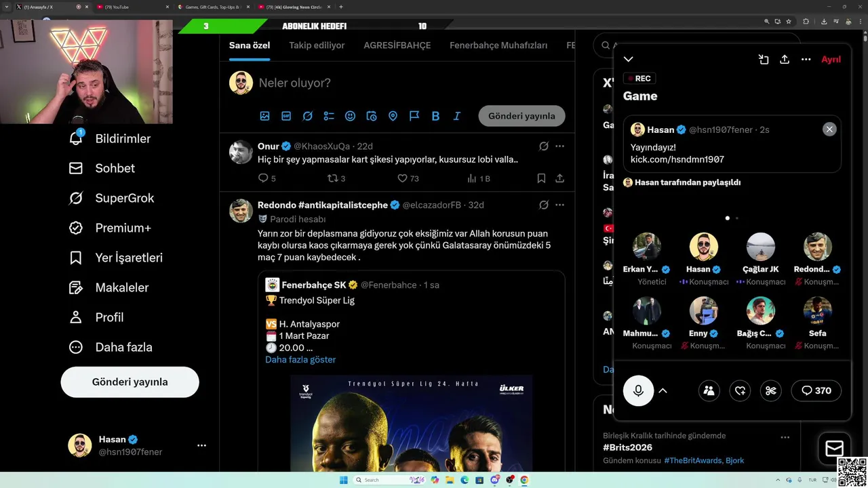Screen dimensions: 868x488
Task: Open trend options dots beside Birleşik Krallık
Action: (x=785, y=437)
